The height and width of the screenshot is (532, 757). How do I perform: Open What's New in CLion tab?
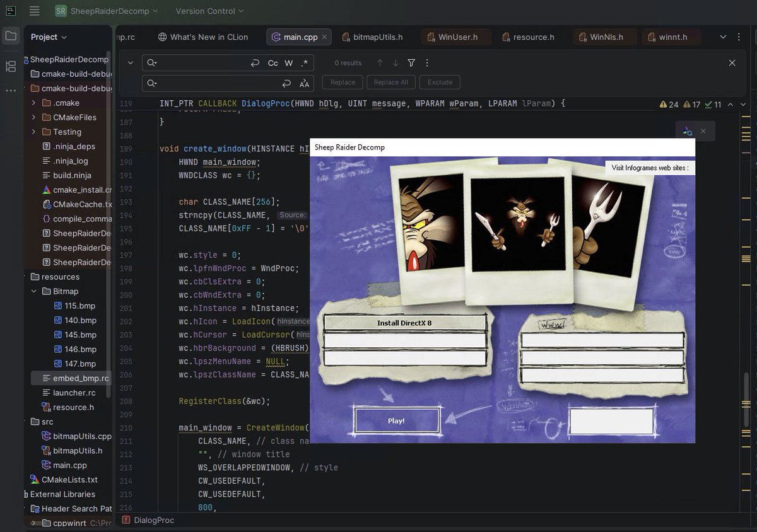click(x=203, y=37)
